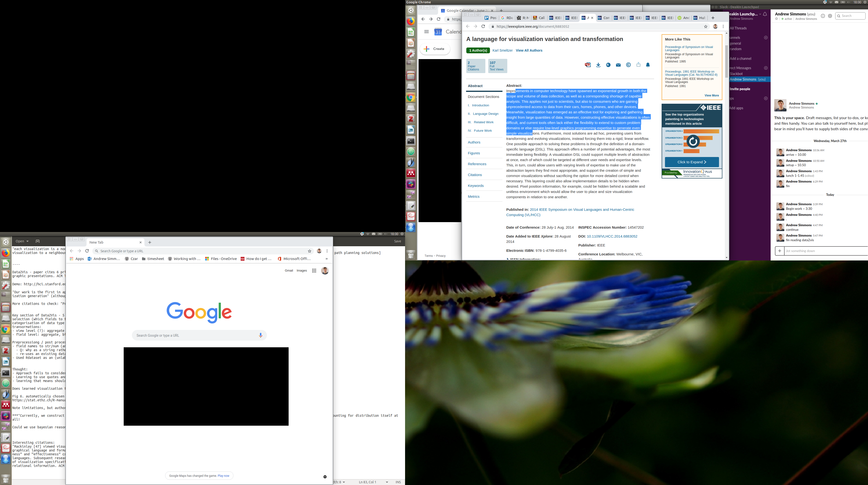Click the copyright permissions icon
This screenshot has height=485, width=868.
[628, 65]
